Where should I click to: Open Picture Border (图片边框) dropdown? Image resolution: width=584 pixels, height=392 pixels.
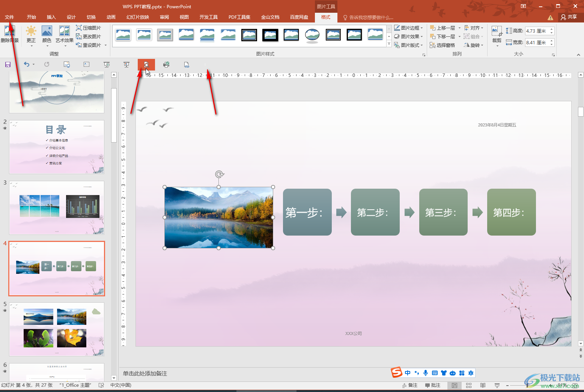[x=408, y=28]
